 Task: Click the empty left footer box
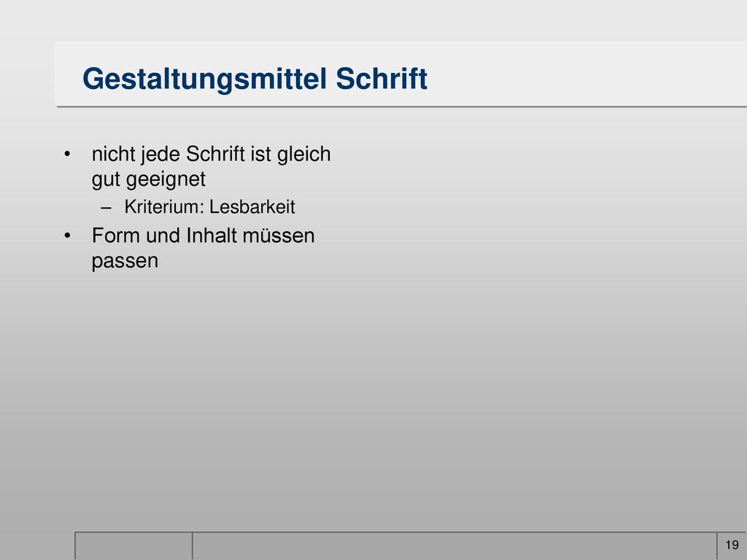134,545
